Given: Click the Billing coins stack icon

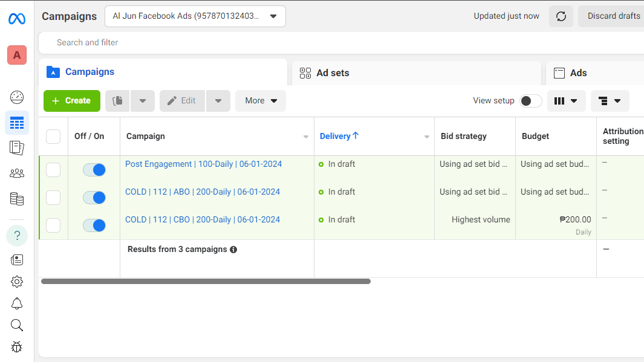Looking at the screenshot, I should 17,199.
